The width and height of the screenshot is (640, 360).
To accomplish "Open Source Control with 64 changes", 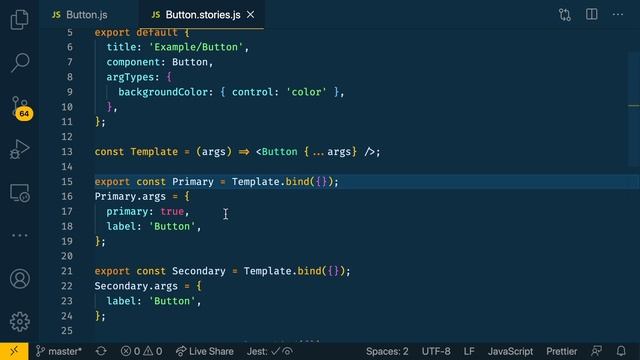I will [20, 108].
